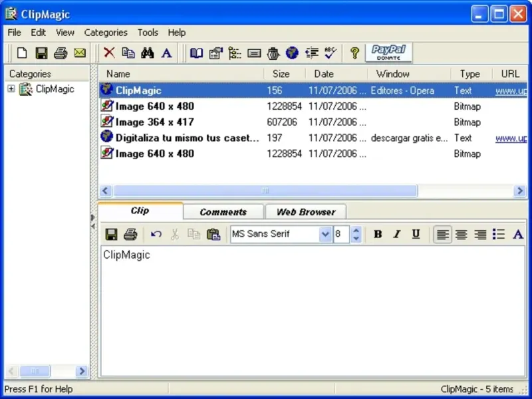The height and width of the screenshot is (399, 532).
Task: Toggle Underline formatting
Action: pos(416,234)
